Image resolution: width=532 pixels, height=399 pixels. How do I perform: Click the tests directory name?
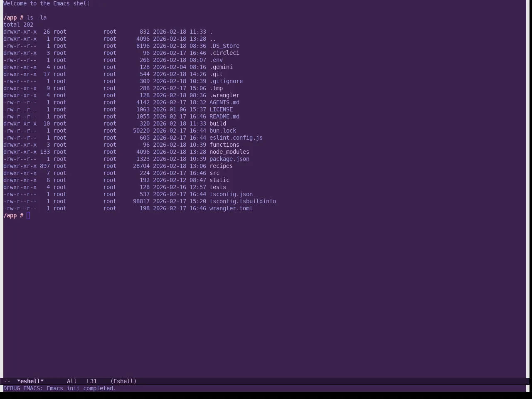tap(218, 187)
